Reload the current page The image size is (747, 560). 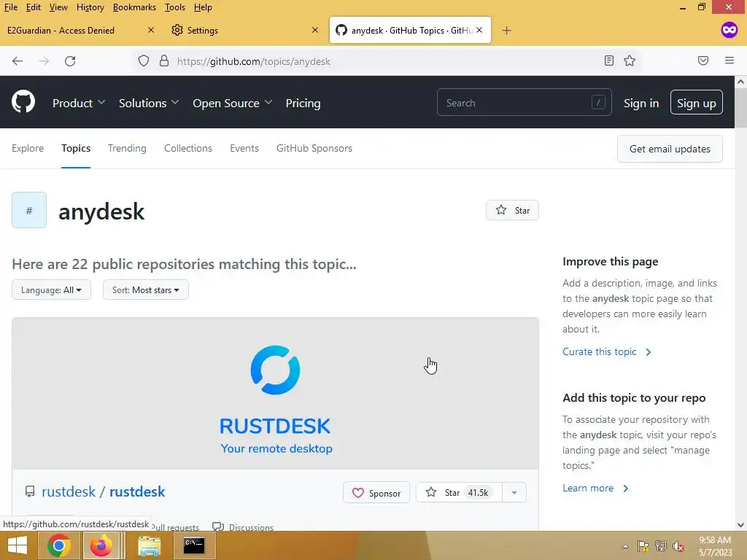(70, 61)
